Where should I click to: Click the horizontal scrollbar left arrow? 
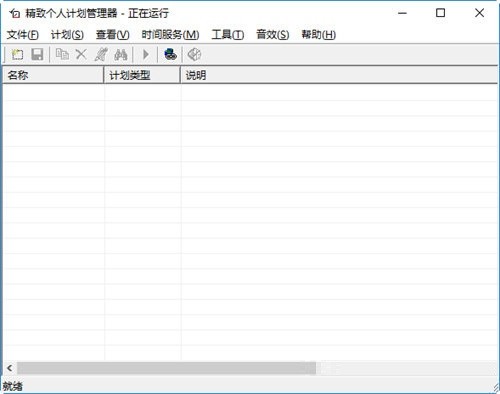pyautogui.click(x=10, y=368)
